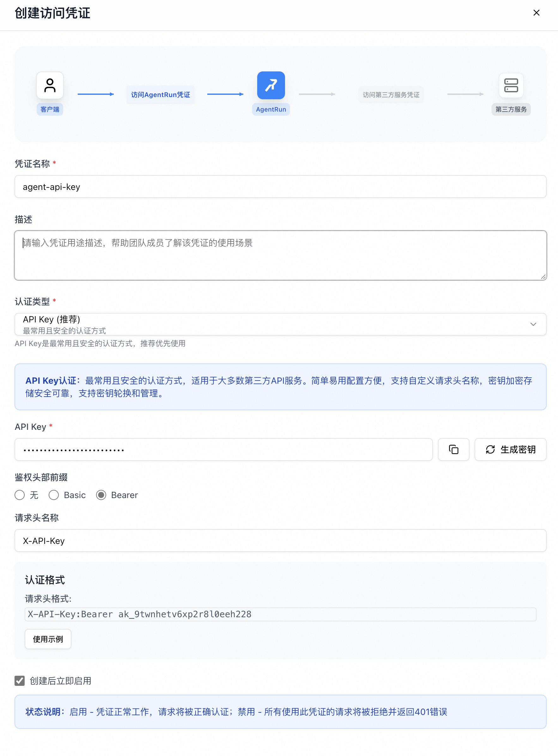Click the 使用示例 button
The height and width of the screenshot is (756, 558).
[x=48, y=639]
